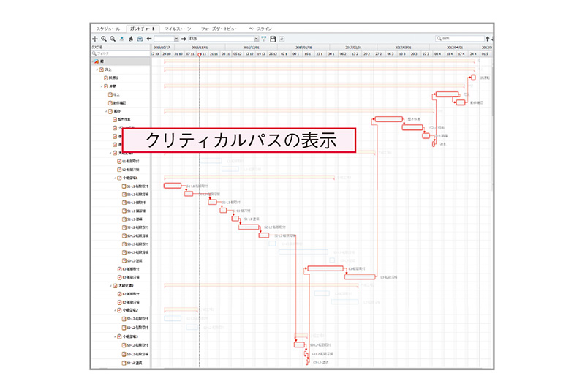
Task: Toggle the checkbox icon for 小組立場1
Action: tap(120, 178)
